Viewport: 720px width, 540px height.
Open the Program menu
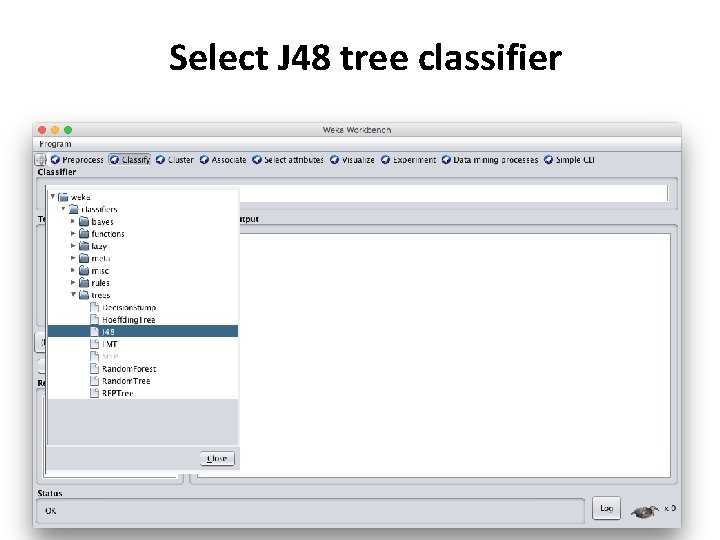[55, 144]
